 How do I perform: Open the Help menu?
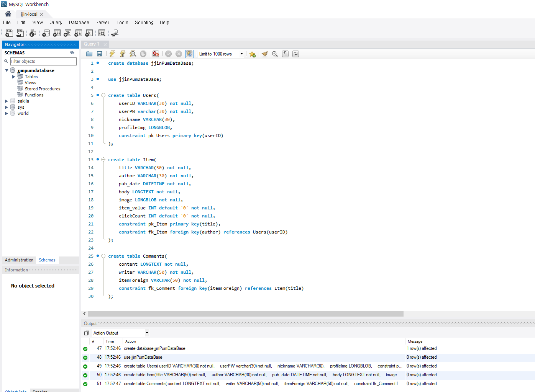164,23
